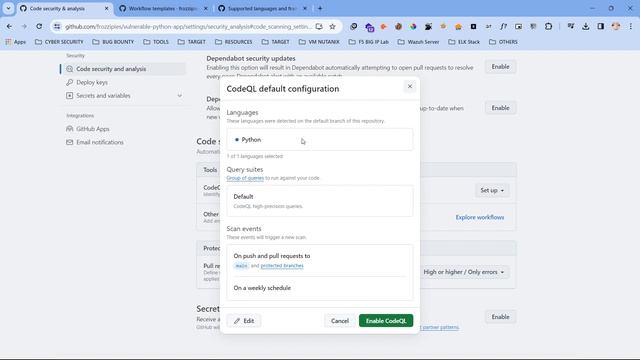The width and height of the screenshot is (640, 360).
Task: Click the site information icon in address bar
Action: (x=57, y=27)
